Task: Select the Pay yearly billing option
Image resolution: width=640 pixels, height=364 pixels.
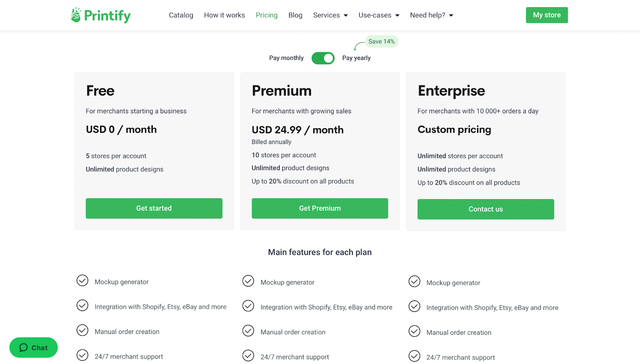Action: click(356, 58)
